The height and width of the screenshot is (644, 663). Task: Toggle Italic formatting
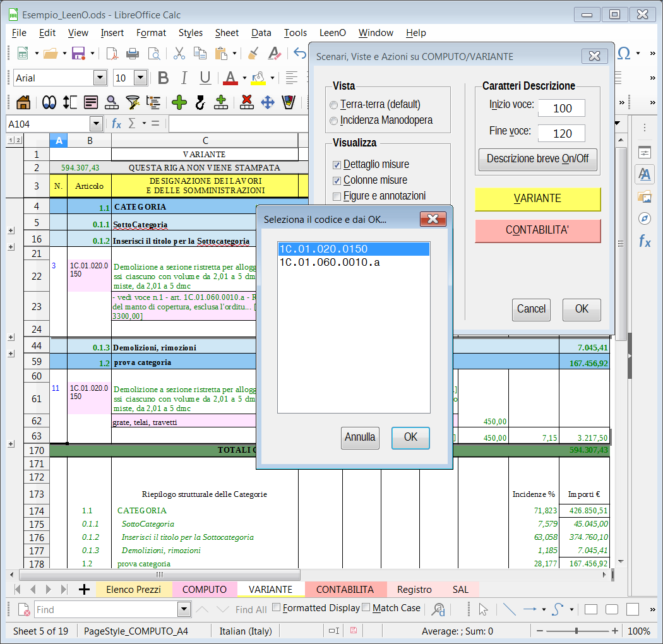click(x=184, y=78)
